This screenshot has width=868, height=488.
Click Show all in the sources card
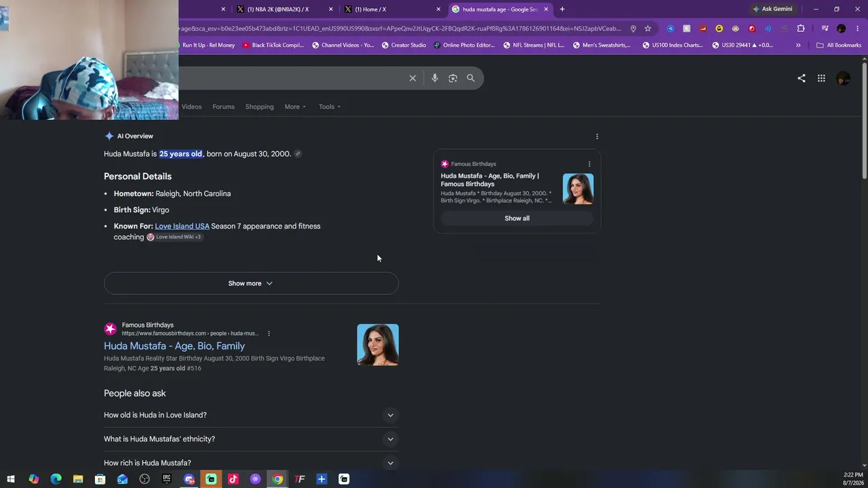tap(517, 218)
